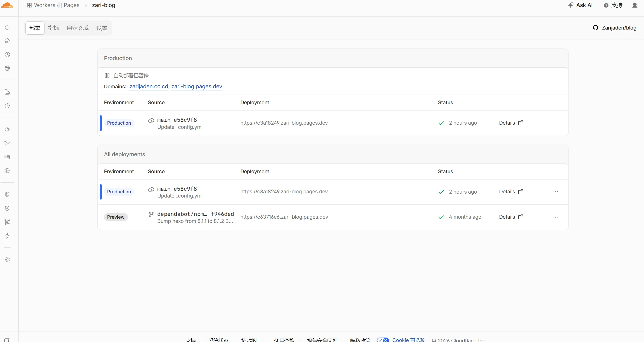The width and height of the screenshot is (644, 342).
Task: Open the gear settings sidebar icon
Action: click(7, 259)
